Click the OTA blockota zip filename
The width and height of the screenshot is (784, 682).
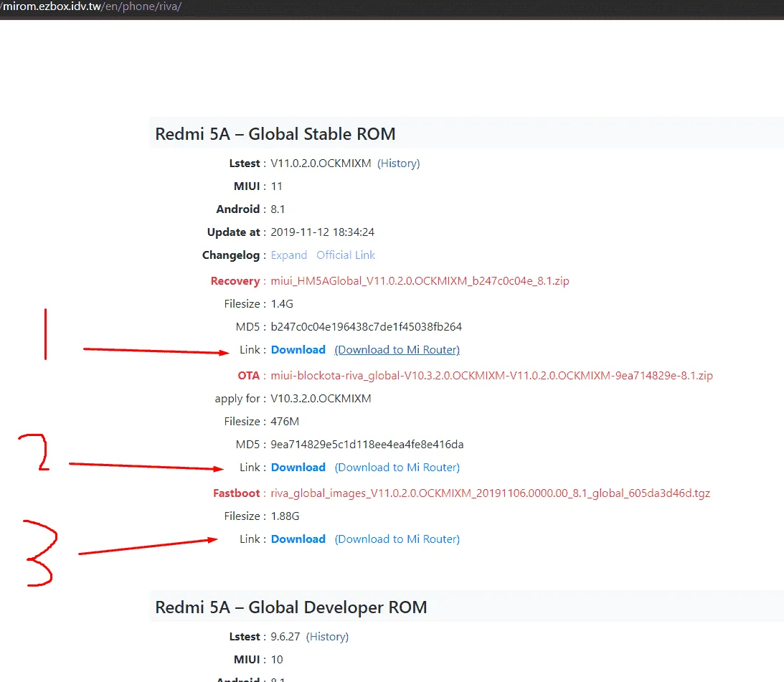click(x=491, y=376)
